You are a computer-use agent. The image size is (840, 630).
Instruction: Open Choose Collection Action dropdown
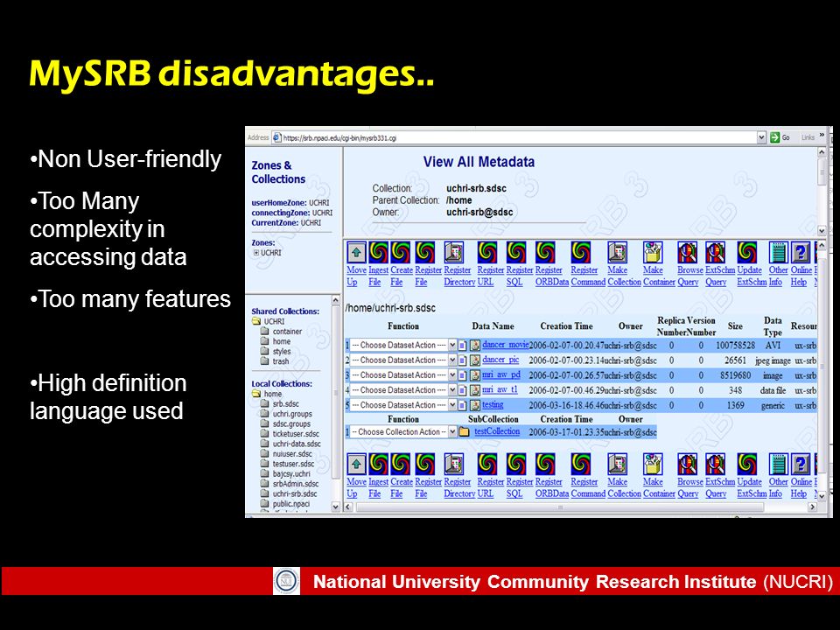[403, 431]
